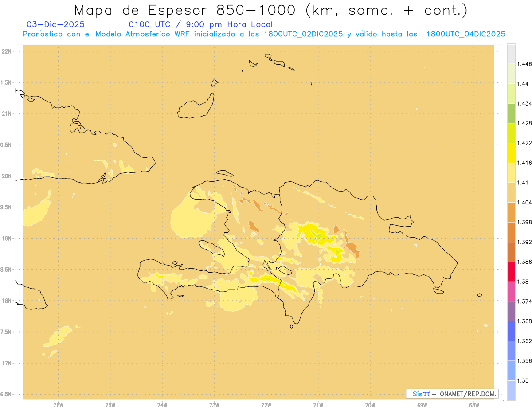This screenshot has height=411, width=532.
Task: Click the blue legend swatch above 1.362
Action: pyautogui.click(x=511, y=331)
